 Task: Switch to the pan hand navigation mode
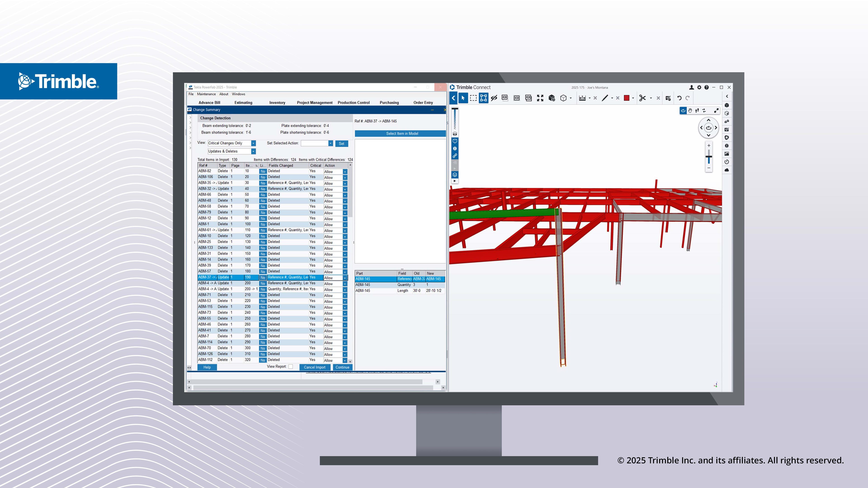click(x=690, y=110)
